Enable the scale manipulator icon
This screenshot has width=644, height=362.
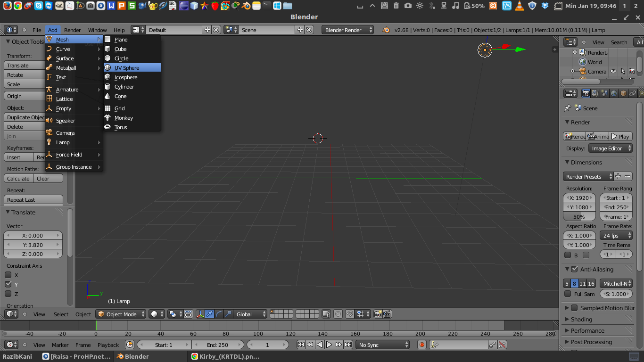pos(228,314)
